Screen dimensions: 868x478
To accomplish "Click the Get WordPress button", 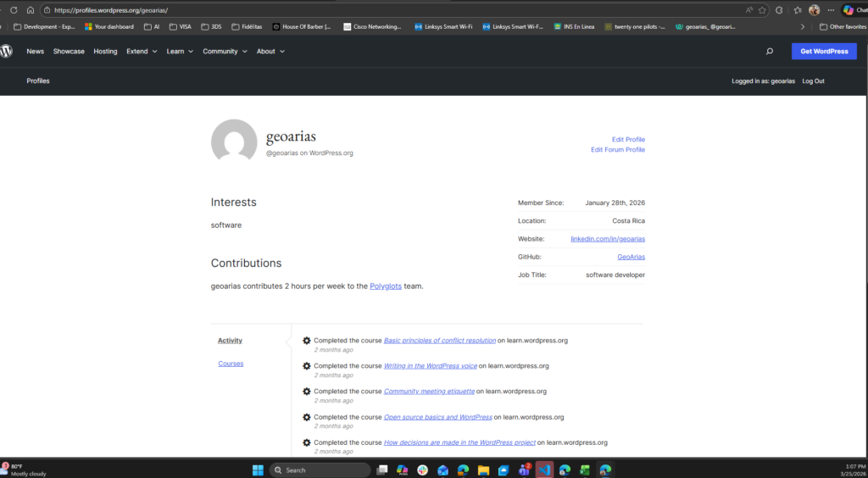I will (x=824, y=51).
